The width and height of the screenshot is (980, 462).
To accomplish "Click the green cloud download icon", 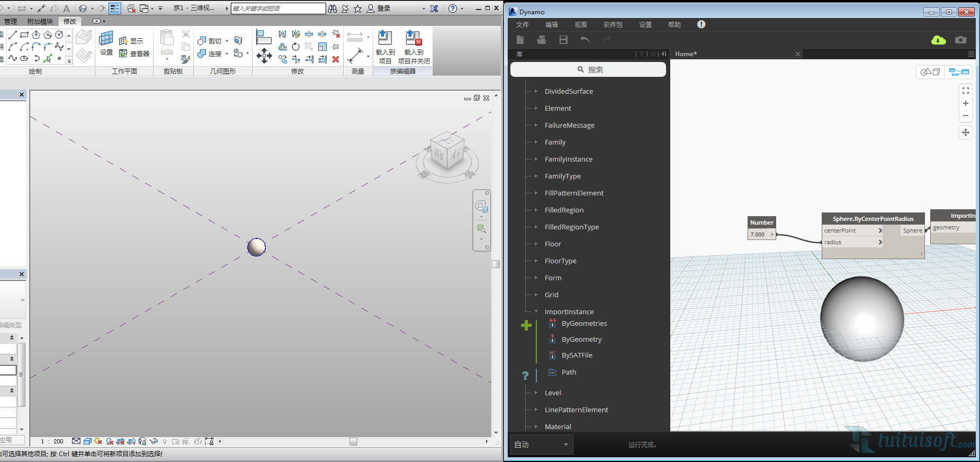I will (938, 40).
